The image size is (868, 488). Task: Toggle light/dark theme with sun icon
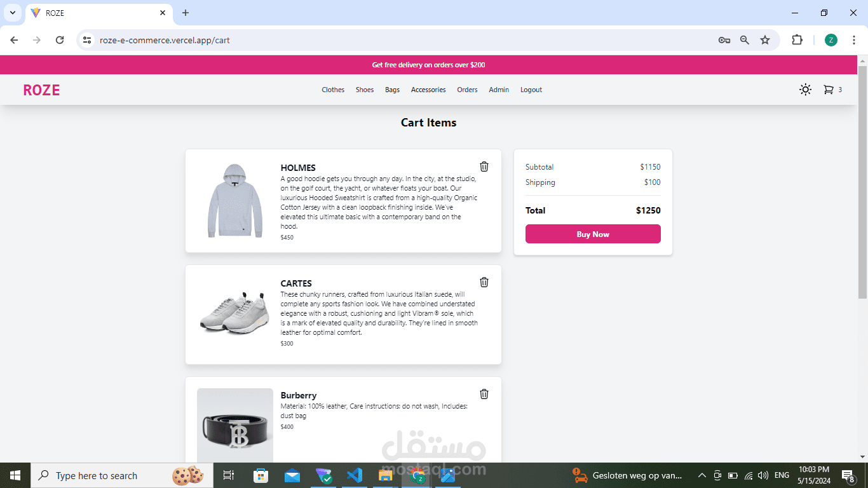point(805,90)
